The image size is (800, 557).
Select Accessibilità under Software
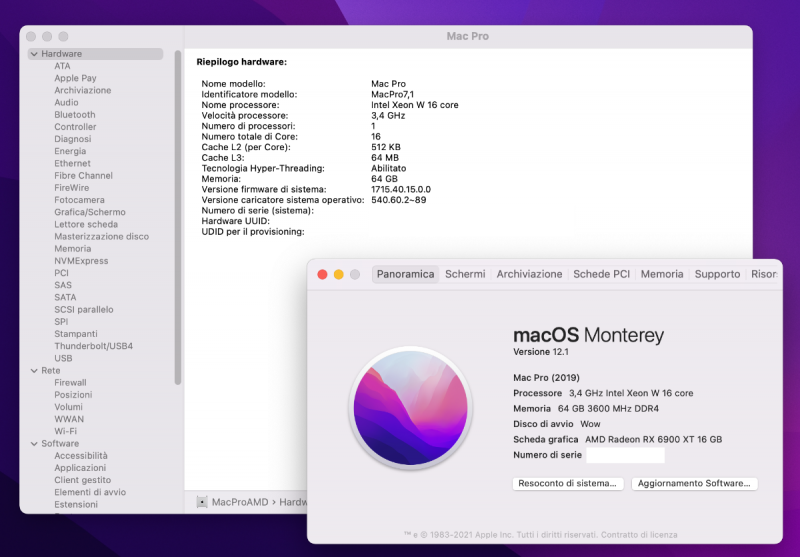tap(81, 455)
